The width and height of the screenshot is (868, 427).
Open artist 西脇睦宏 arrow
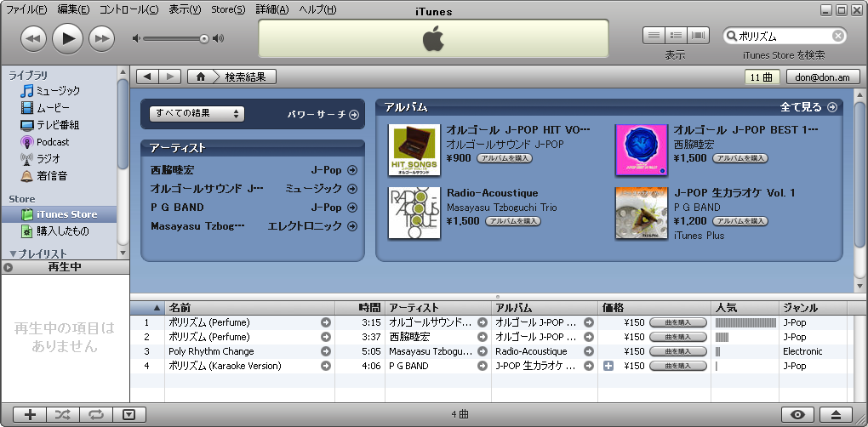(x=352, y=170)
